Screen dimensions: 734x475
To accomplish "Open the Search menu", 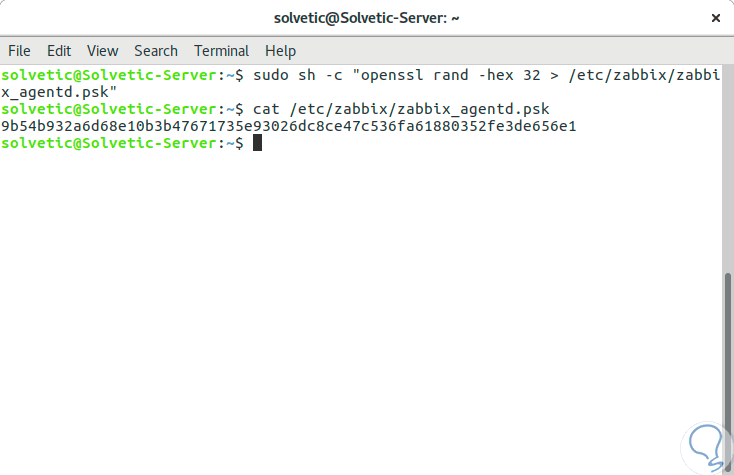I will click(x=155, y=50).
